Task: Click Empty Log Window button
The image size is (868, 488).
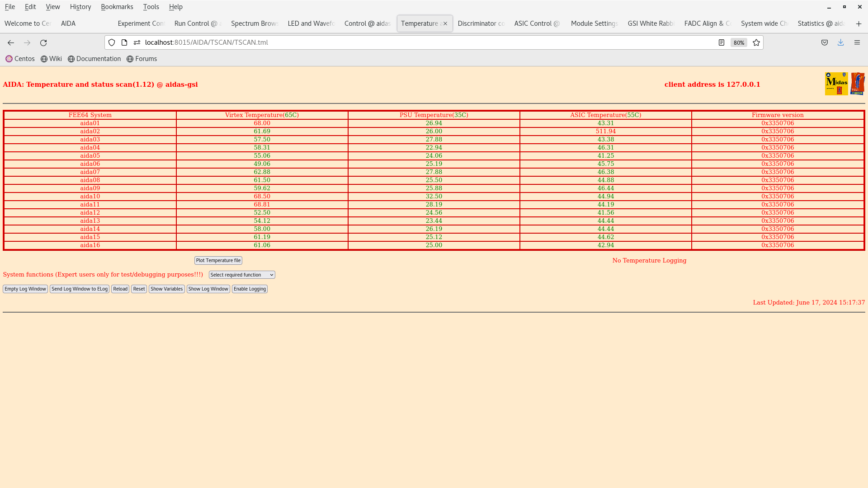Action: pos(25,289)
